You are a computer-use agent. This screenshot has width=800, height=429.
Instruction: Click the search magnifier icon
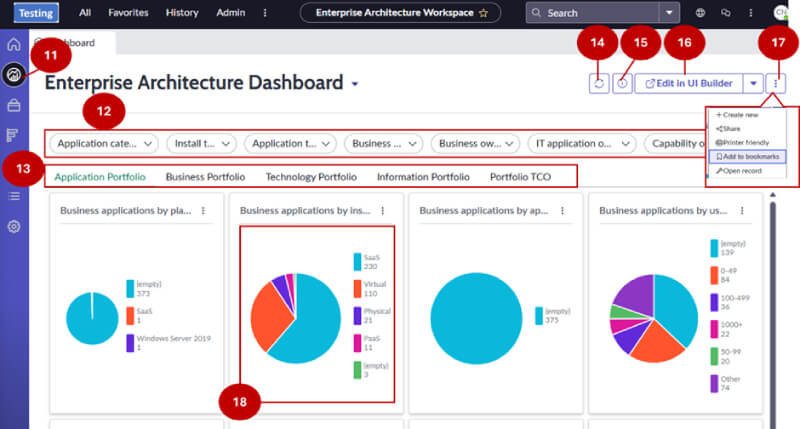[536, 13]
